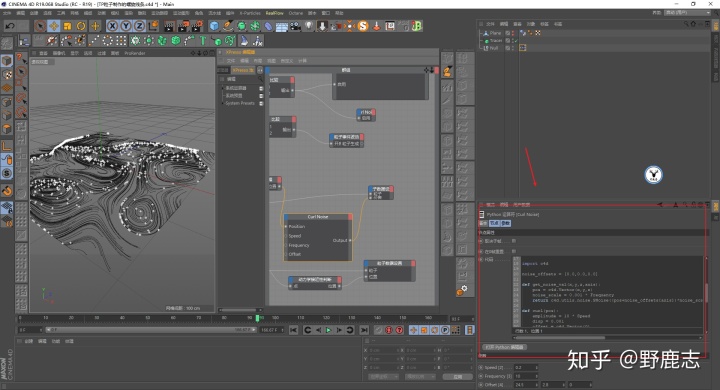Viewport: 720px width, 390px height.
Task: Click the Apply button in Coordinates panel
Action: 457,377
